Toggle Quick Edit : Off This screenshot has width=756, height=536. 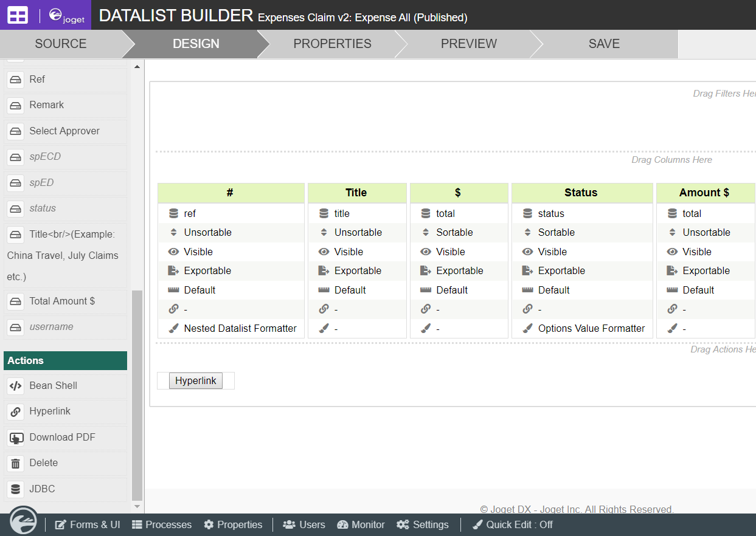pyautogui.click(x=513, y=524)
